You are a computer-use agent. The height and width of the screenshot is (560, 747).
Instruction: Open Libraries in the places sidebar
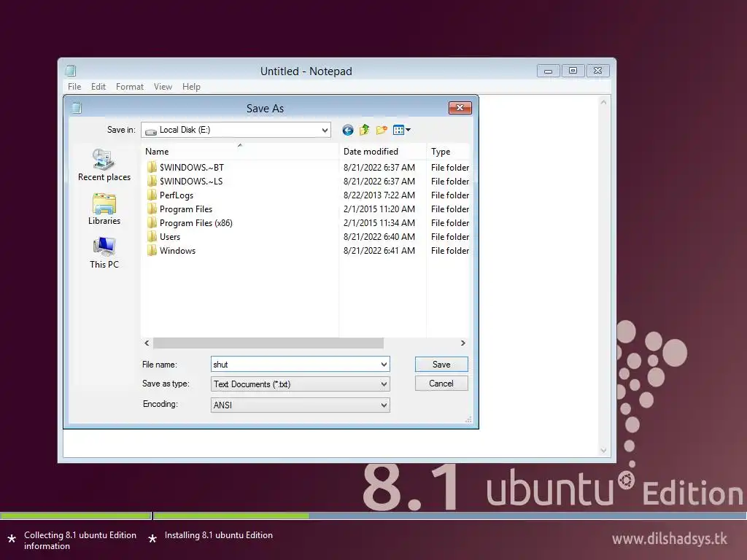[104, 209]
